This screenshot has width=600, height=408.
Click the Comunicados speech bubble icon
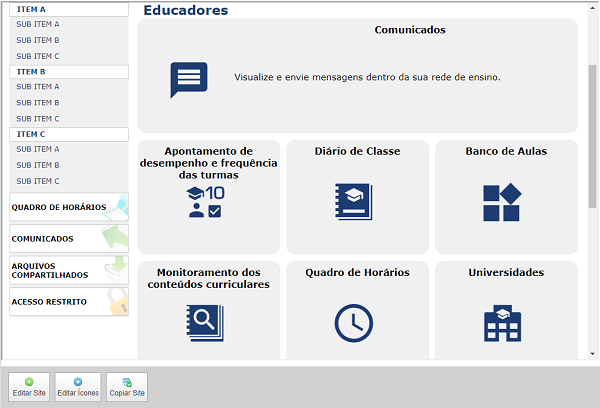pos(189,80)
